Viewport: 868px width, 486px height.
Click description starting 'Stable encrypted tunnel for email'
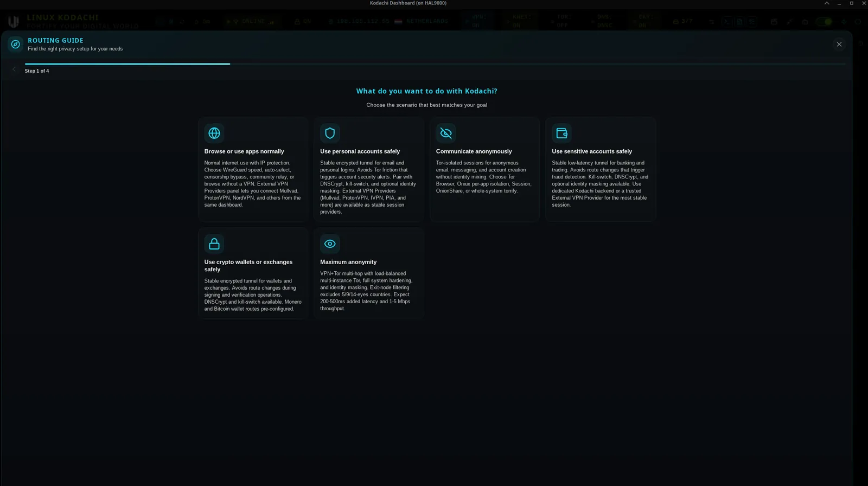368,187
